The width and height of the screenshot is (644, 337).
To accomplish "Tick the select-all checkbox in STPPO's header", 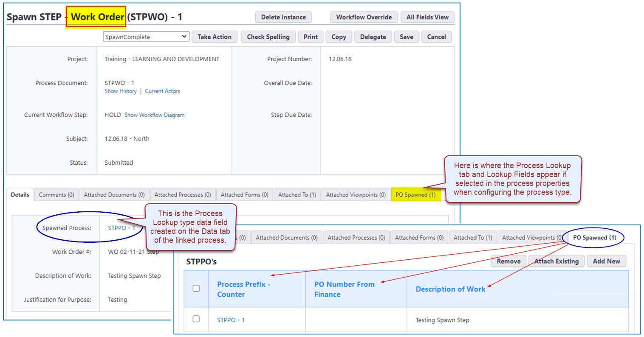I will 196,289.
